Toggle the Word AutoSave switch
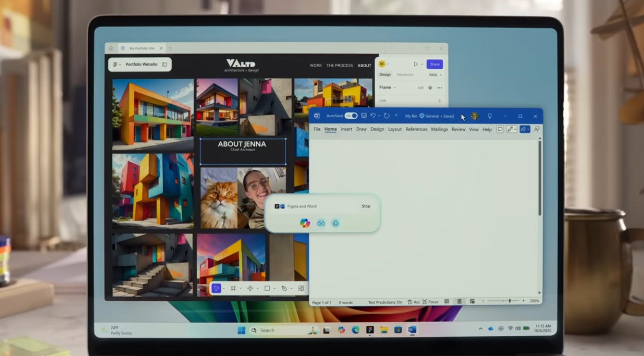The height and width of the screenshot is (356, 644). point(351,116)
